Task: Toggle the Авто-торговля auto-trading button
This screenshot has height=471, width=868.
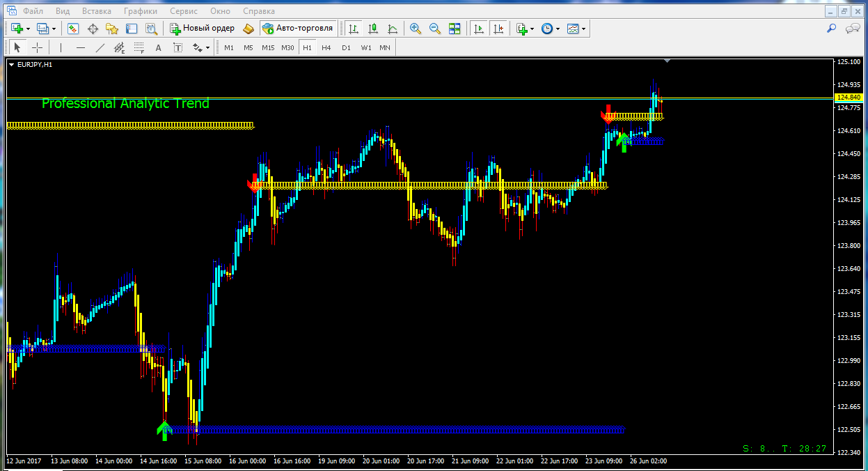Action: (299, 29)
